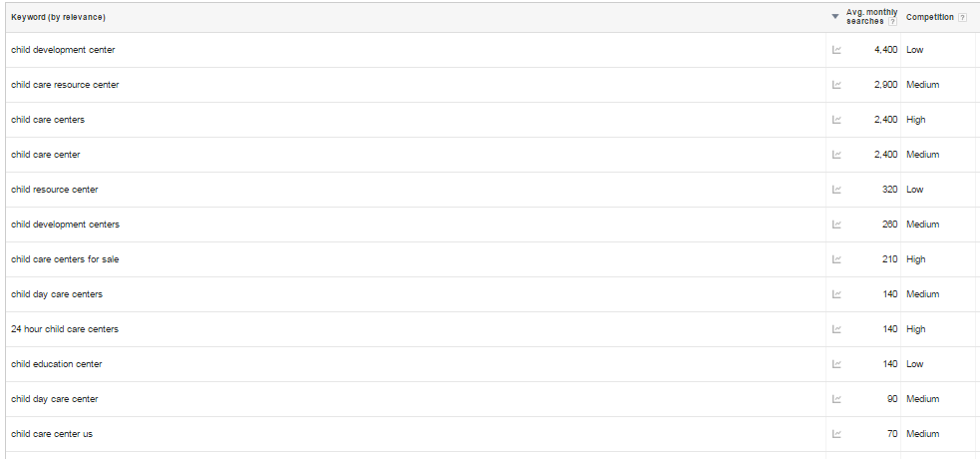Open trend chart for child care centers for sale
980x459 pixels.
pyautogui.click(x=836, y=259)
